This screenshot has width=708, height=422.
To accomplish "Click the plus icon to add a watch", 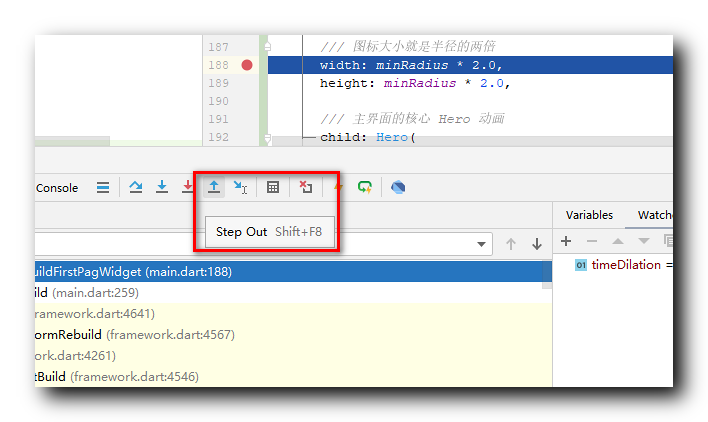I will (566, 241).
